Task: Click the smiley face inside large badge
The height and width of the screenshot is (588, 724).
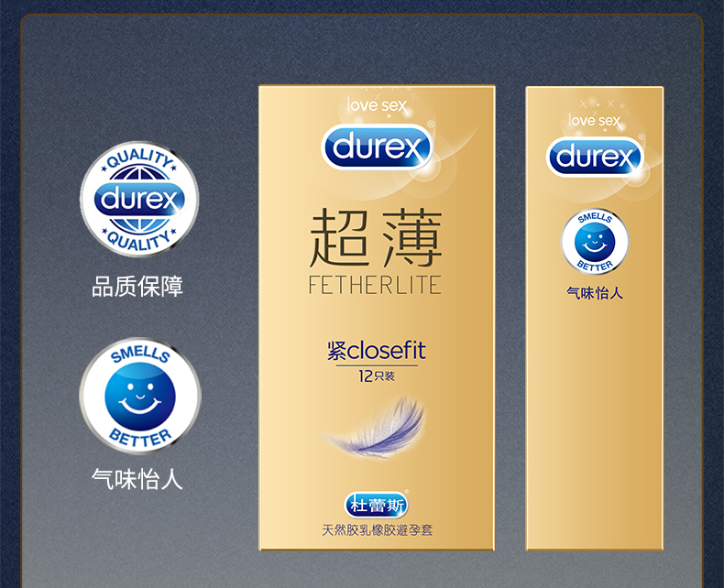Action: click(140, 397)
